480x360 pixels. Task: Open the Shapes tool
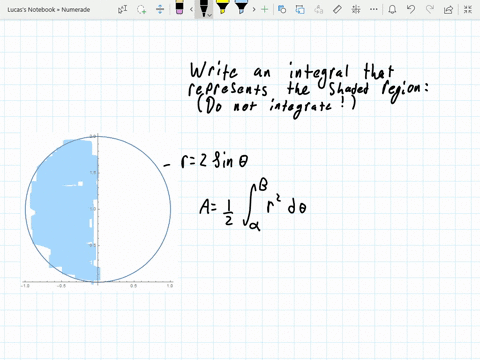pos(282,9)
